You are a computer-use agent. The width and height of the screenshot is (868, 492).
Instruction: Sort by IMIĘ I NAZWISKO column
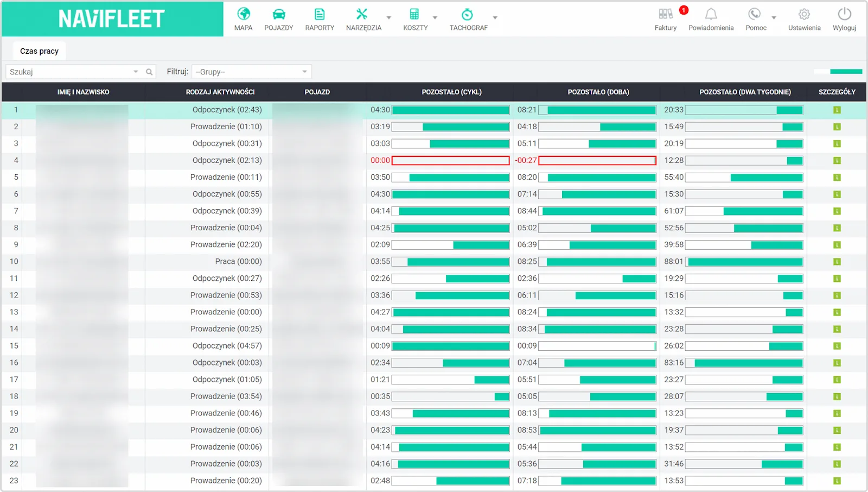(x=83, y=92)
